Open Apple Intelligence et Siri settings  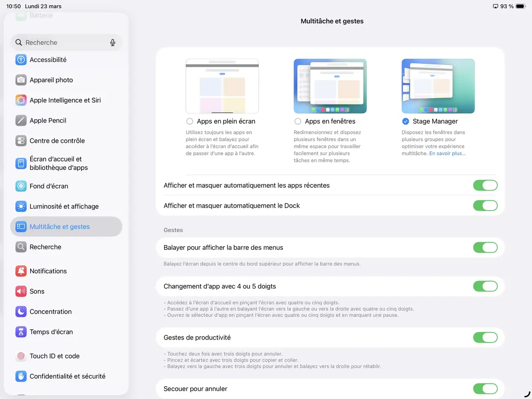coord(66,100)
